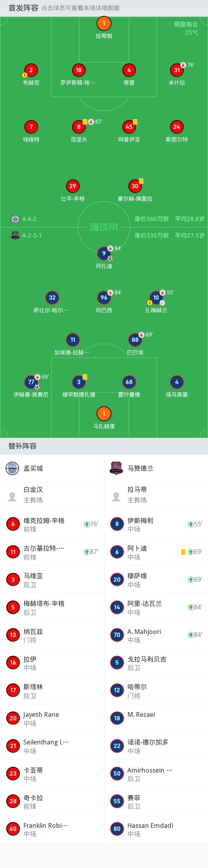Click substitute goalkeeper 哈蒂尔's number 12 badge

(x=117, y=690)
